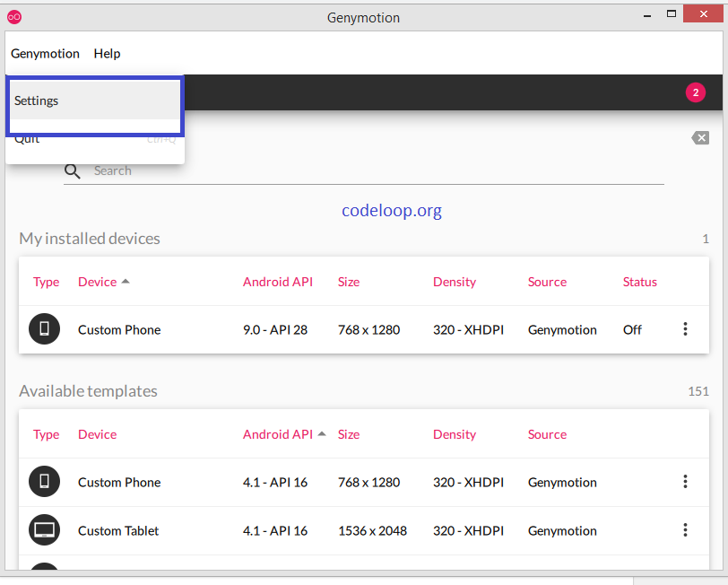Open options menu for Custom Tablet template

pos(685,529)
